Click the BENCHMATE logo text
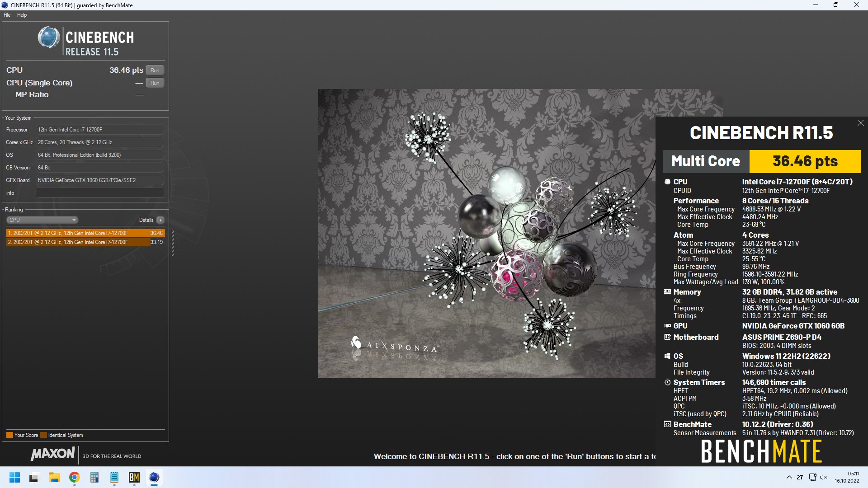 click(x=761, y=451)
